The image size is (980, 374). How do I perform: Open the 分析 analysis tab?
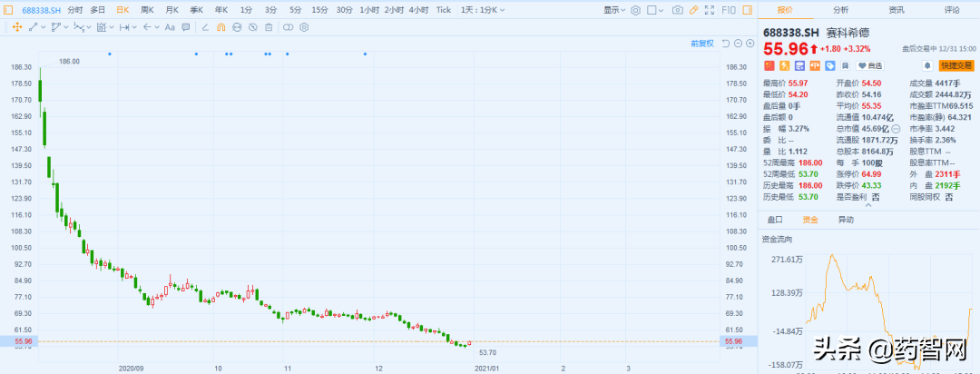click(840, 10)
